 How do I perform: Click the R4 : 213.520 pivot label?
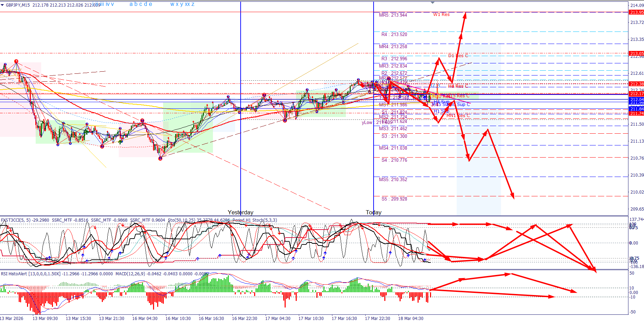tap(394, 34)
